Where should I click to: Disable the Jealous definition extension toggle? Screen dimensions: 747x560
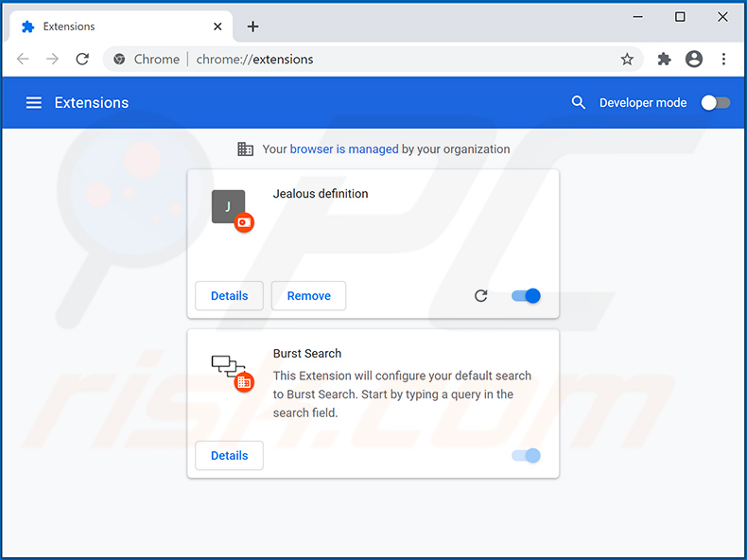click(x=526, y=296)
